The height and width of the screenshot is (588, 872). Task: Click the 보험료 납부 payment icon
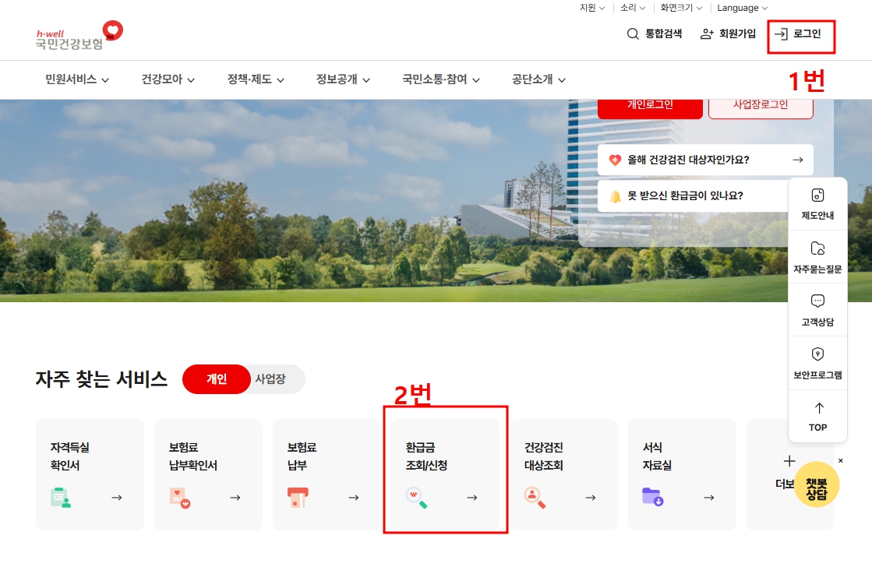tap(298, 498)
